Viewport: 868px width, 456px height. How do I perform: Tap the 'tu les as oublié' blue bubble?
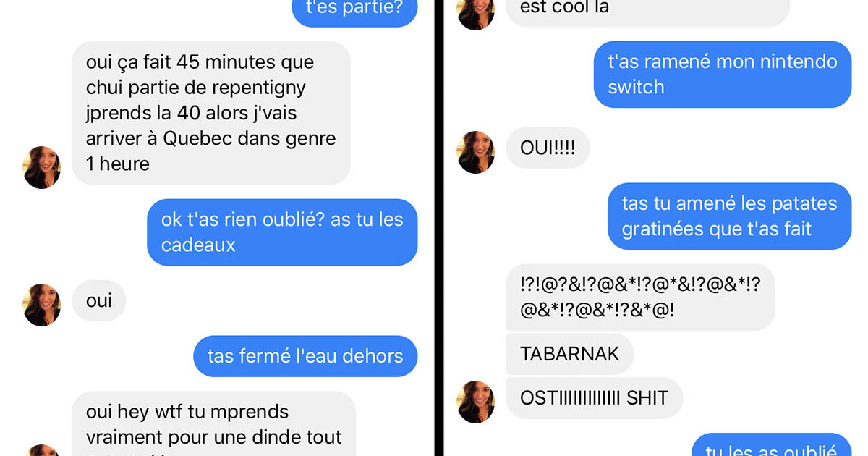coord(772,444)
